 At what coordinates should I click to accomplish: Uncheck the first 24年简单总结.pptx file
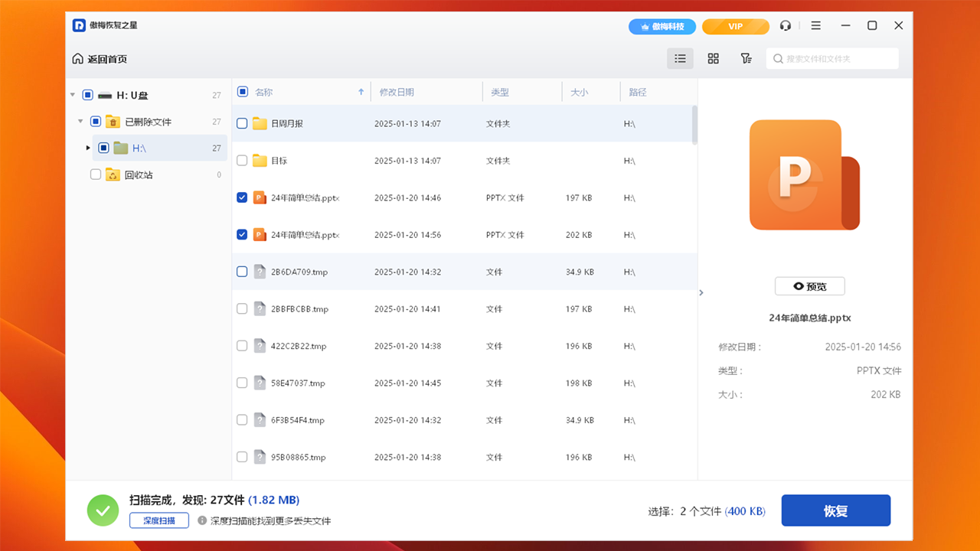(x=241, y=197)
